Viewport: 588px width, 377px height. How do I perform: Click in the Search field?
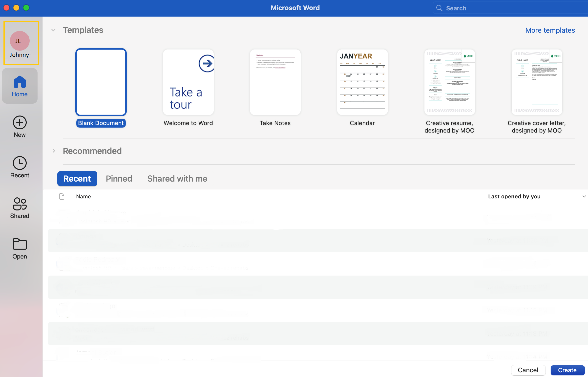[510, 8]
